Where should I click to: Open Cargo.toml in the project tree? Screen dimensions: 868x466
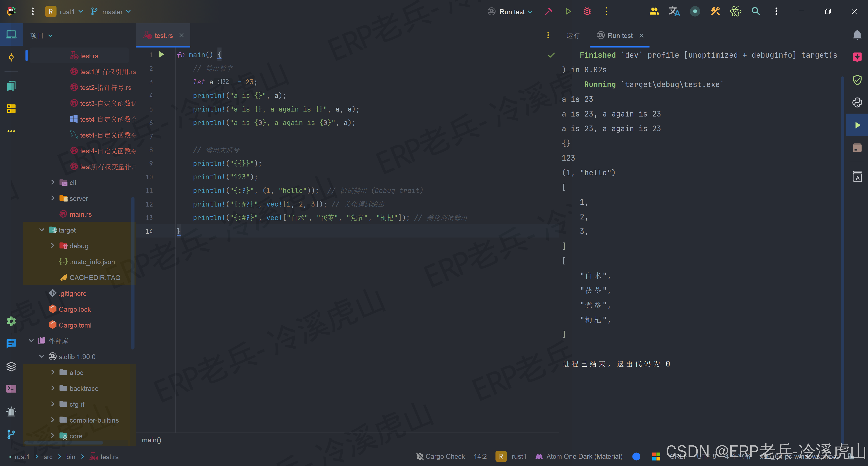click(75, 325)
